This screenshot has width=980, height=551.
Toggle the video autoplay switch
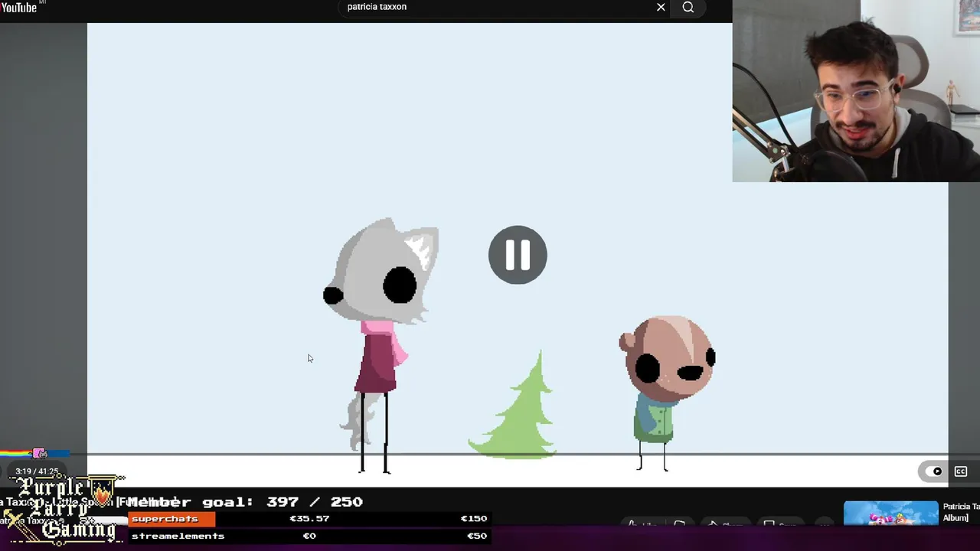tap(933, 471)
